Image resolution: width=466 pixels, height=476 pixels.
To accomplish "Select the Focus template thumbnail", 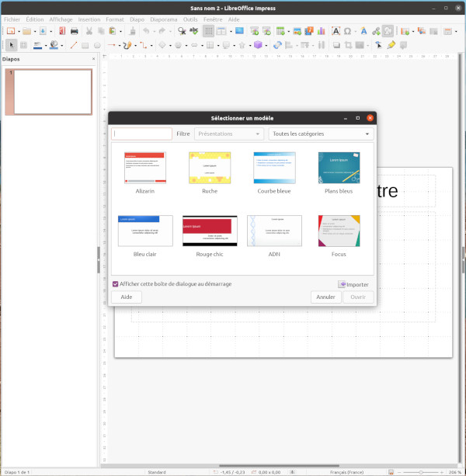I will point(339,231).
